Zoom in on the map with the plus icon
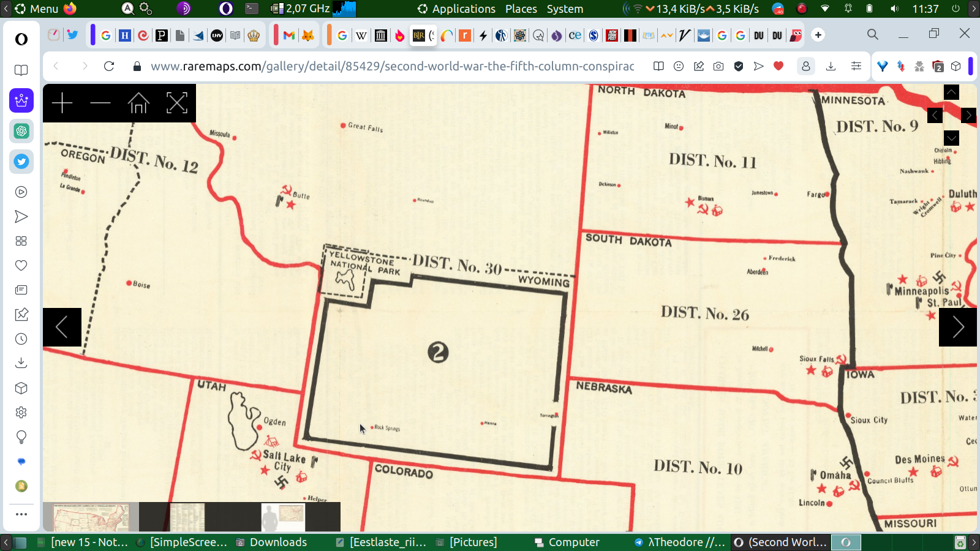Image resolution: width=980 pixels, height=551 pixels. (x=62, y=103)
